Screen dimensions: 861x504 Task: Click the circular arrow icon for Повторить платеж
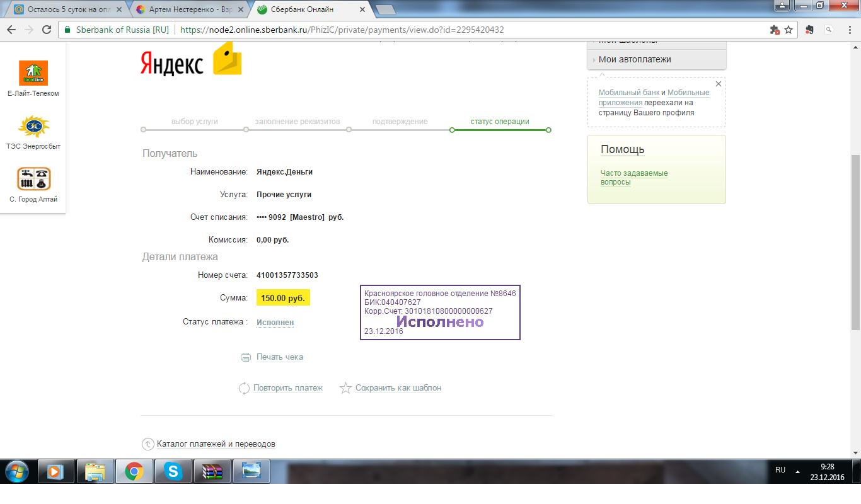[x=244, y=388]
